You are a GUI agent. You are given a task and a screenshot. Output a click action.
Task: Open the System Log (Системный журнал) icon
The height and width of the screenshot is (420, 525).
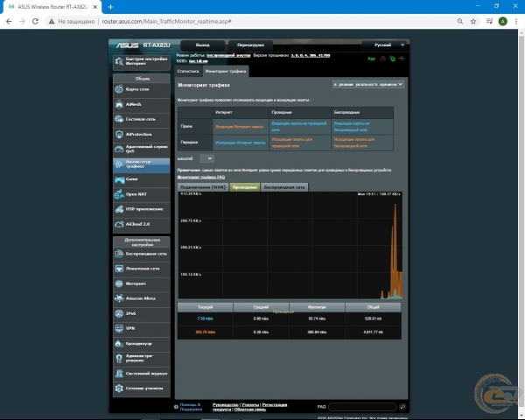pyautogui.click(x=119, y=373)
